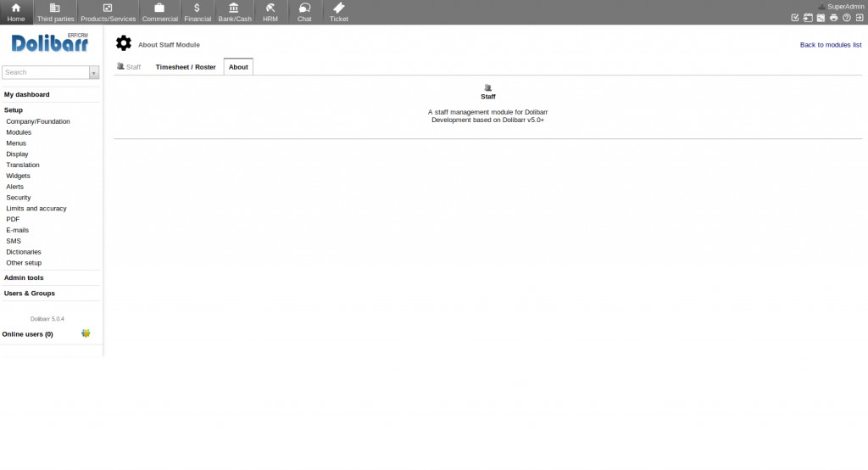Open the Other setup page
Viewport: 868px width, 470px height.
[x=24, y=263]
